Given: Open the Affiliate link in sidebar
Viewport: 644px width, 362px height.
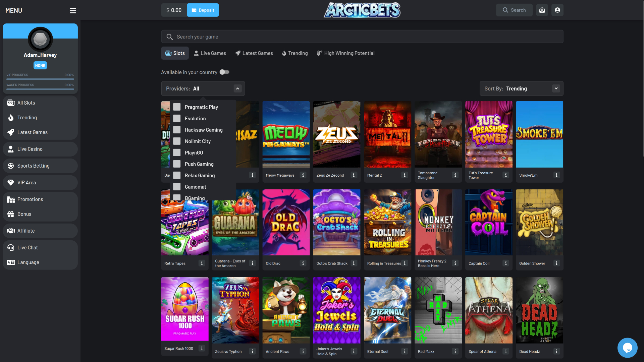Looking at the screenshot, I should pos(40,231).
